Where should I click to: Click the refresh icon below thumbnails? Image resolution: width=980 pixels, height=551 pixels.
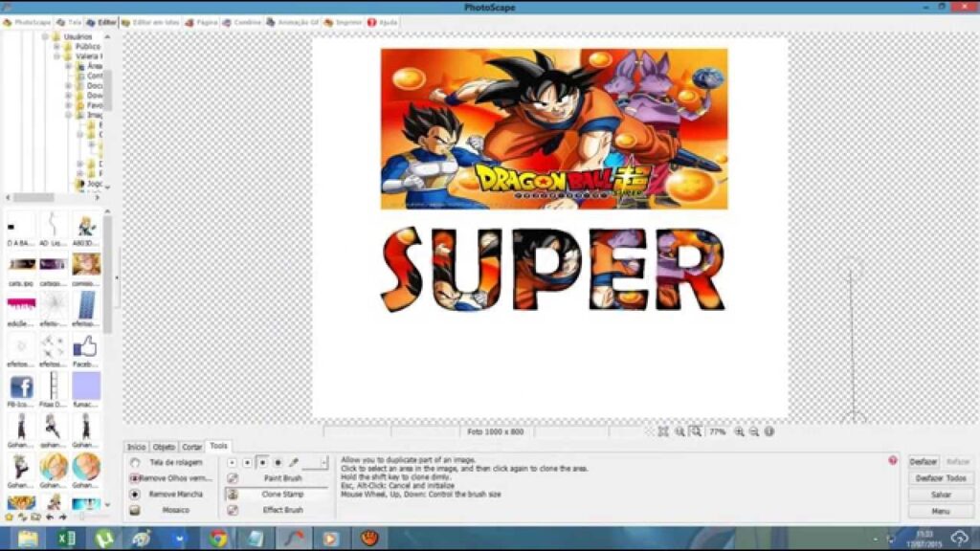pos(23,517)
